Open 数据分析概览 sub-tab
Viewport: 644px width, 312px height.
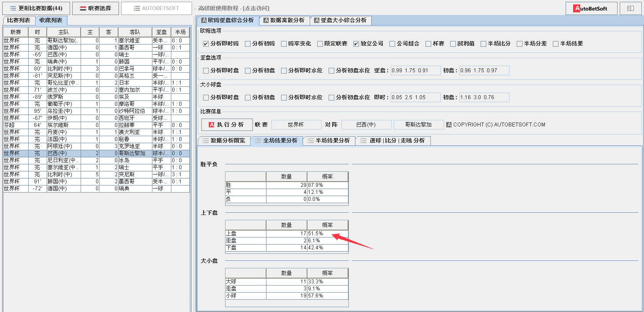click(224, 141)
